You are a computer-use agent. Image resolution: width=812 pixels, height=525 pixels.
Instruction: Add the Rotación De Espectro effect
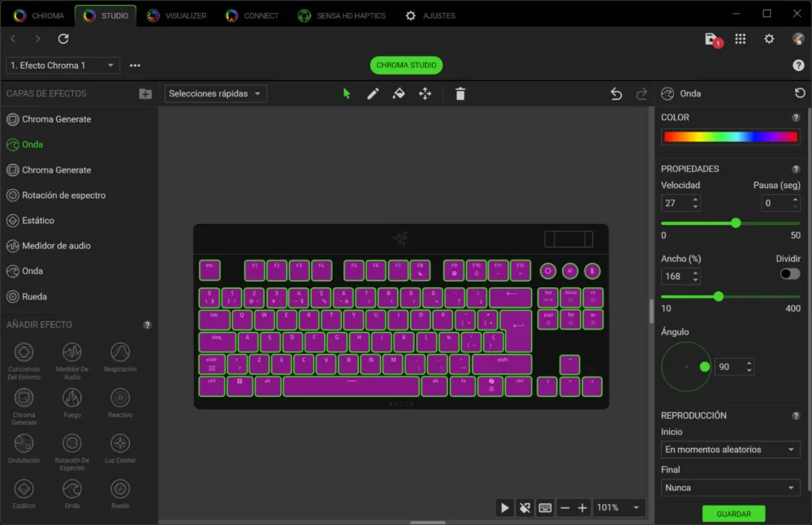72,452
